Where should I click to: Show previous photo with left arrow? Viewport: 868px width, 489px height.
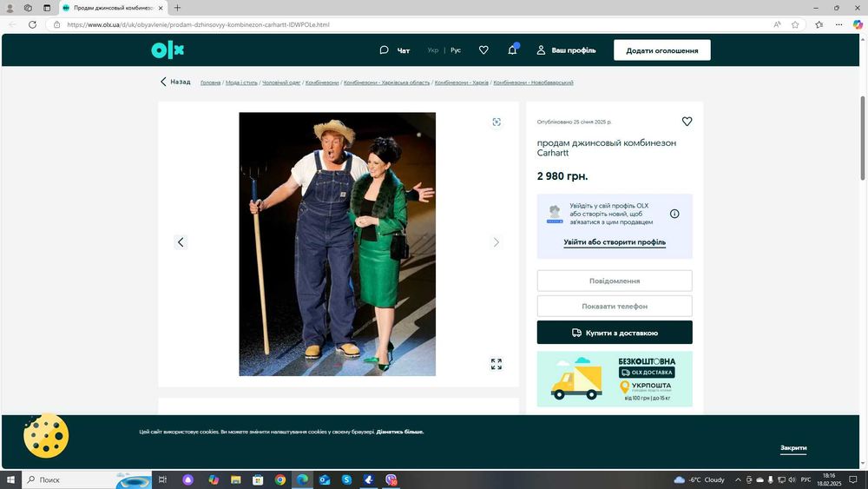click(181, 242)
